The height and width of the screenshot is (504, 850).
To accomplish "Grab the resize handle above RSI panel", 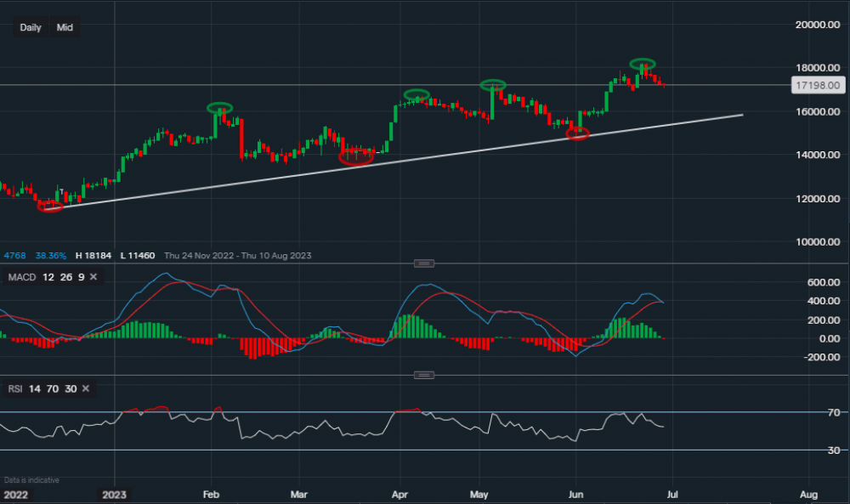I will [424, 375].
